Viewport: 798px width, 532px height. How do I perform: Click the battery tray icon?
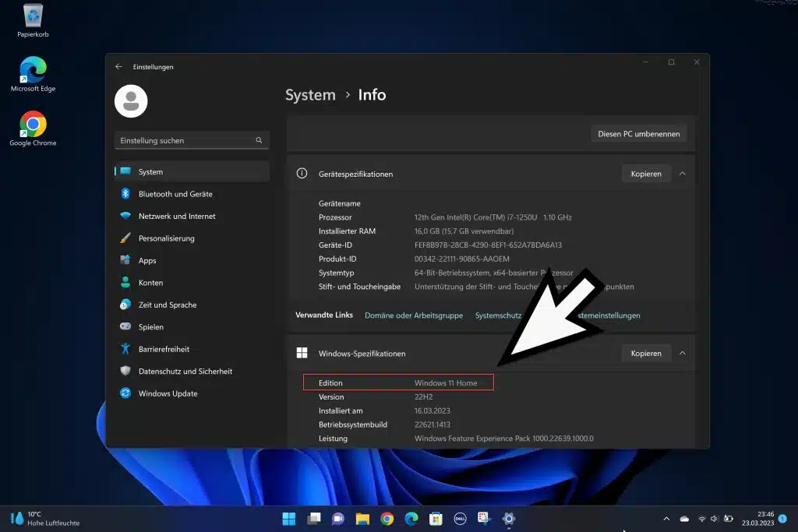(x=729, y=519)
